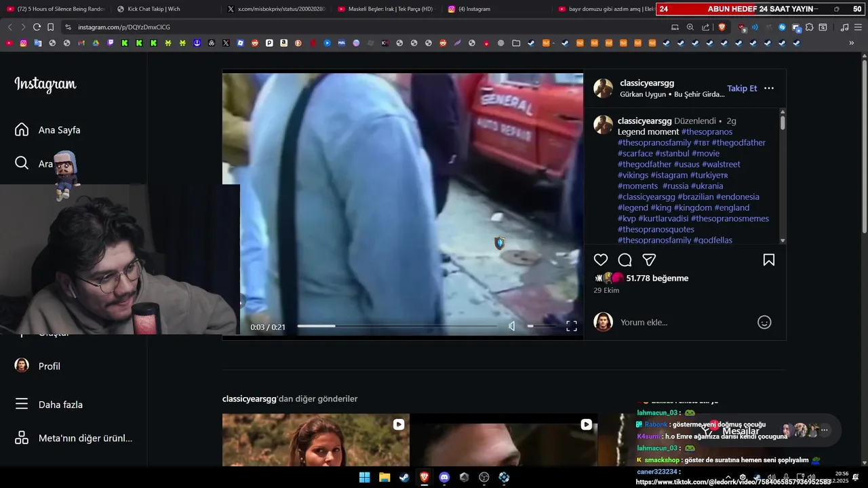
Task: Open Meta'nın diğer ürünleri menu
Action: (73, 438)
